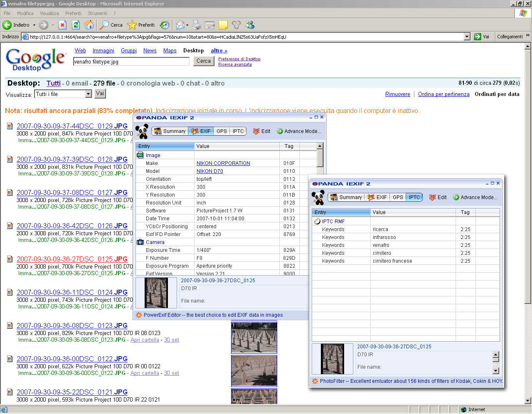Open the 2007-09-30-09-36-08DSC_0123.JPG result
The height and width of the screenshot is (414, 532).
pos(72,325)
